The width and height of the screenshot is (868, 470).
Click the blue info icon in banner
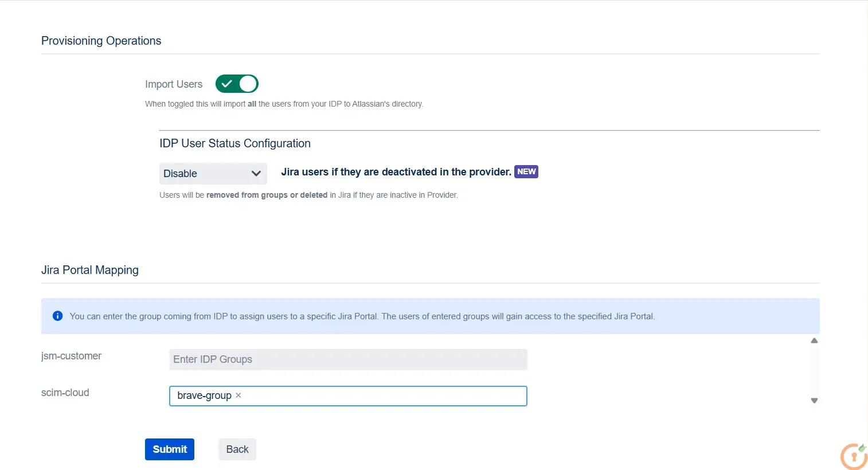tap(57, 316)
